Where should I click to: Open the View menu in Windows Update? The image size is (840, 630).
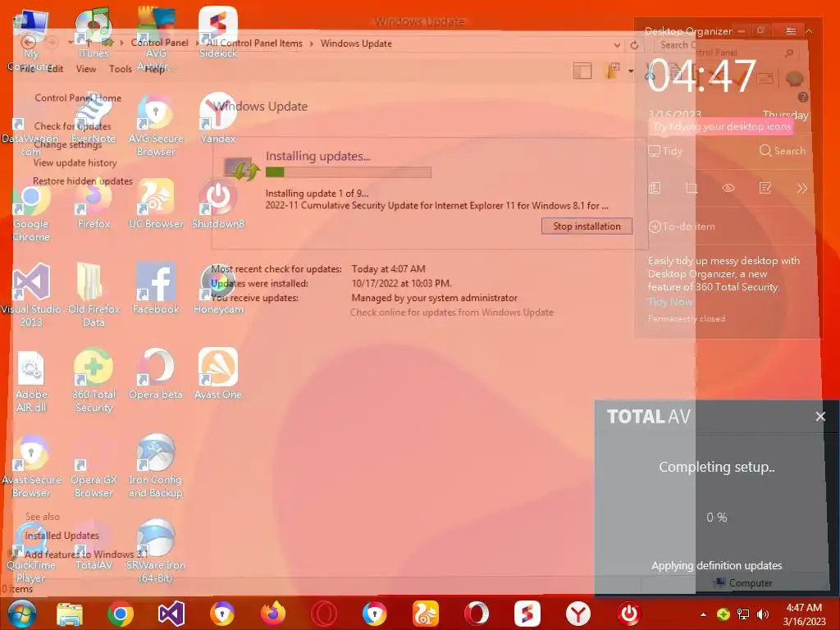86,69
